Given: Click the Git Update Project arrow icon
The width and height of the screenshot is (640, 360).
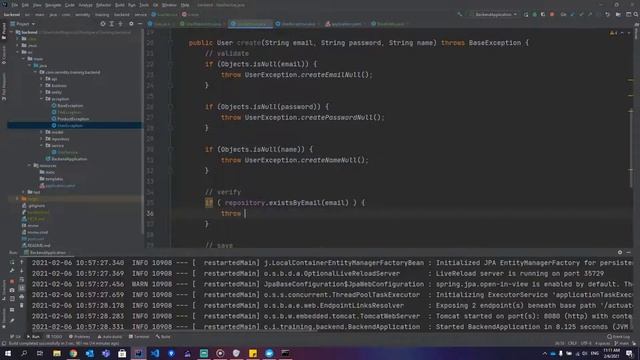Looking at the screenshot, I should point(573,14).
